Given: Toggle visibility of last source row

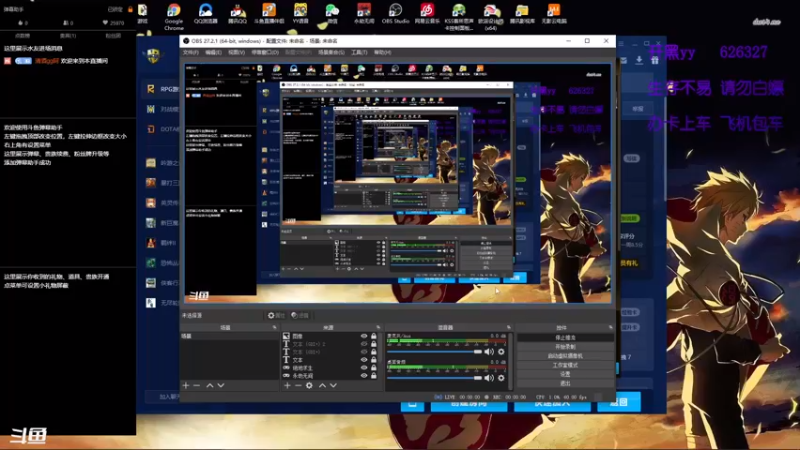Looking at the screenshot, I should [x=364, y=376].
